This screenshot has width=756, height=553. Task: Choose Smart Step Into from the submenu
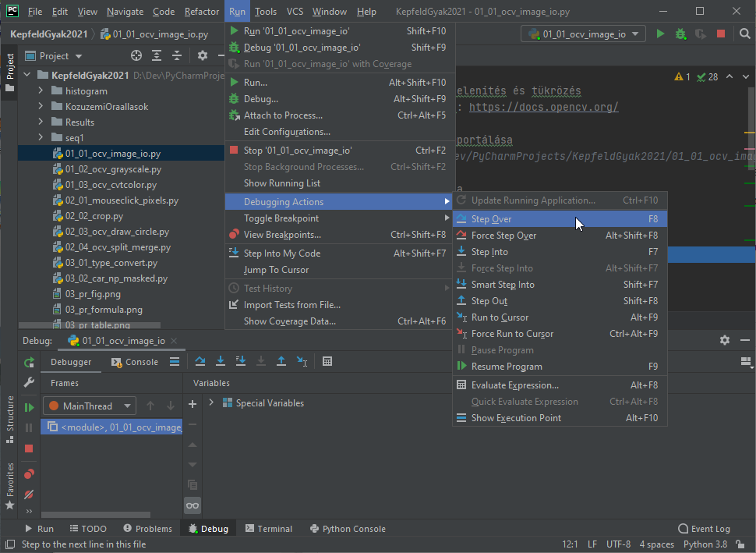(x=560, y=285)
